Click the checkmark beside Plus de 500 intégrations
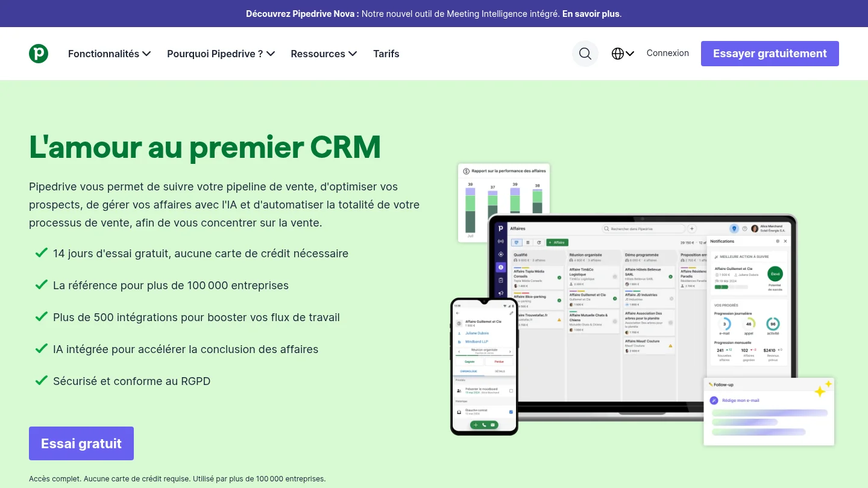The width and height of the screenshot is (868, 488). coord(41,317)
